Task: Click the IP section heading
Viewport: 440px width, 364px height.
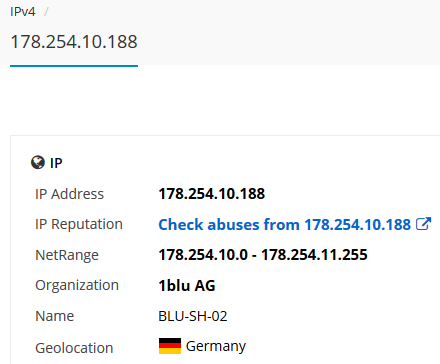Action: 56,163
